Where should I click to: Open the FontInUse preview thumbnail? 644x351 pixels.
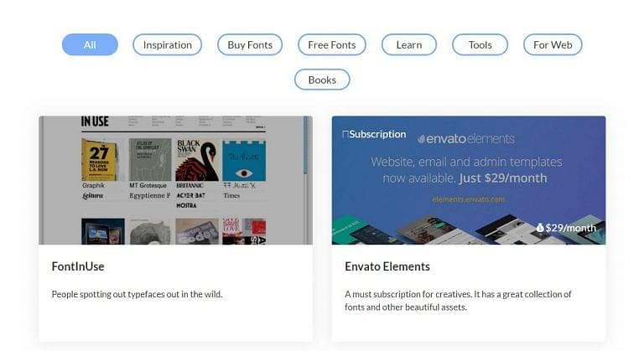(x=175, y=180)
